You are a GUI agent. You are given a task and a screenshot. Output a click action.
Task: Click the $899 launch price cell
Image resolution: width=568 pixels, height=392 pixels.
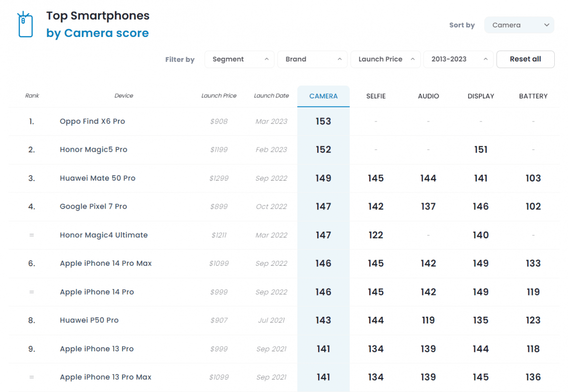[219, 206]
